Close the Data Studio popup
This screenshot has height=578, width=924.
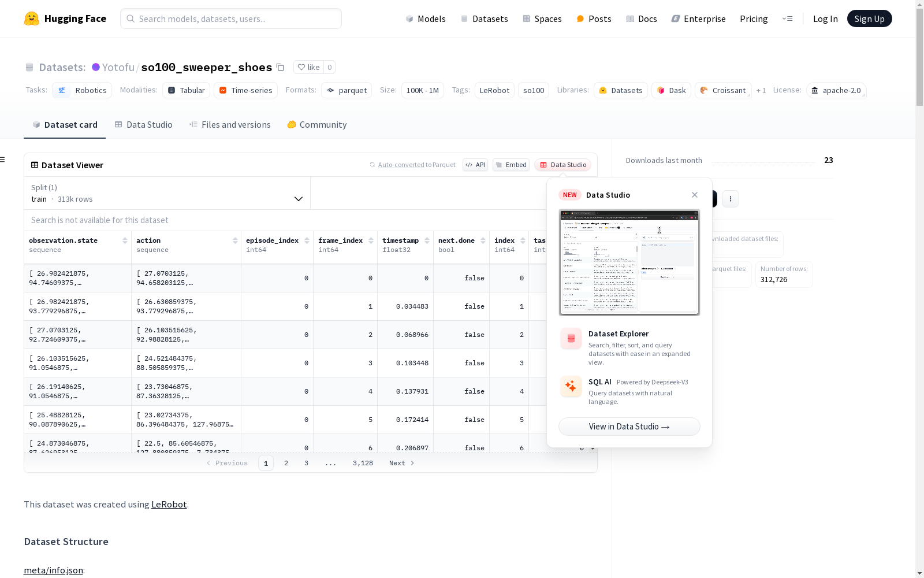tap(695, 195)
